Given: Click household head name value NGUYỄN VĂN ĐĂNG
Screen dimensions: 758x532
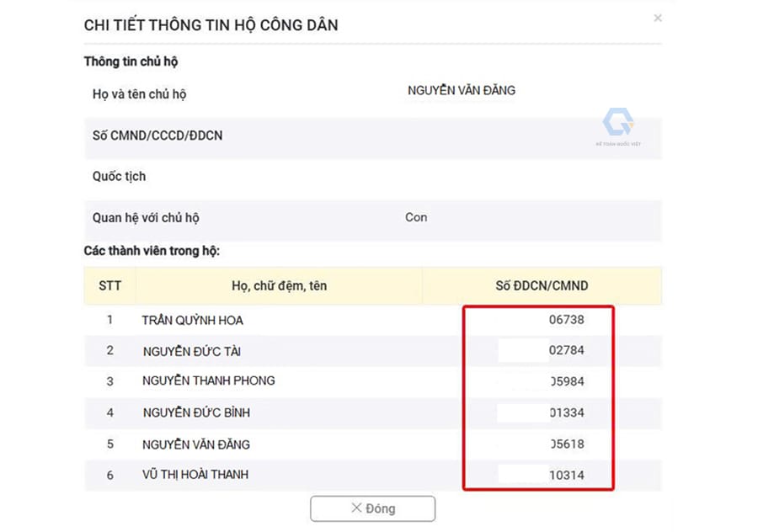Looking at the screenshot, I should pyautogui.click(x=461, y=90).
